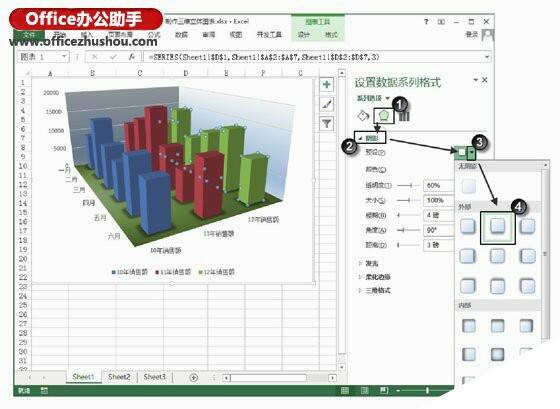The height and width of the screenshot is (409, 560).
Task: Open Excel help question mark icon
Action: tap(426, 22)
